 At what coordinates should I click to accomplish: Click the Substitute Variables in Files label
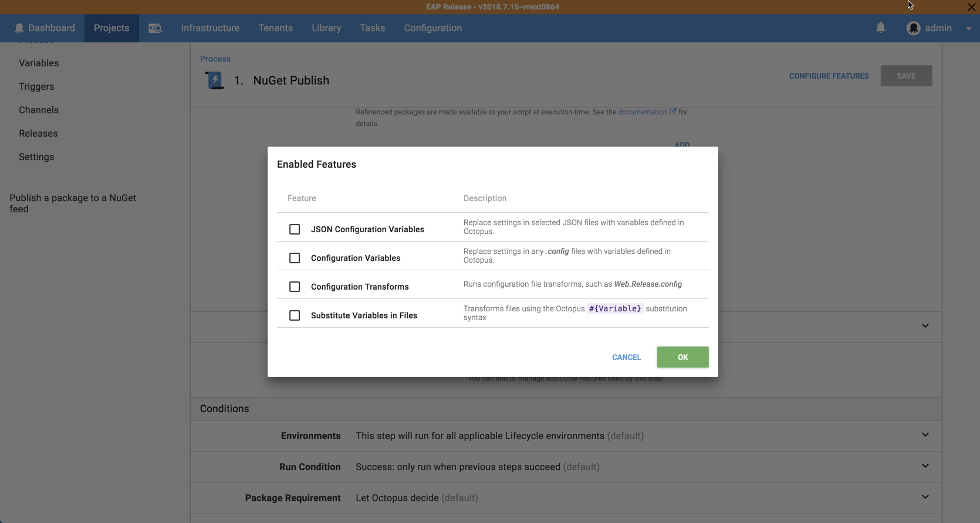click(364, 315)
